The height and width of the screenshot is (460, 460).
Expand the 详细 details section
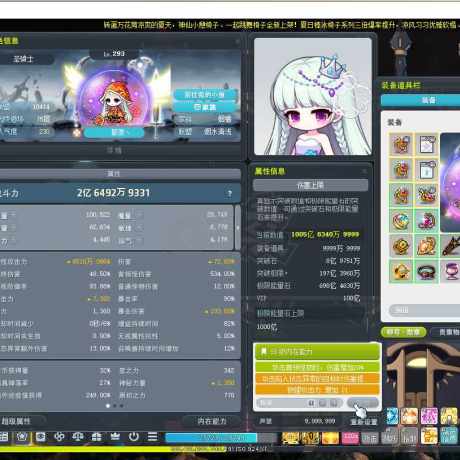[x=114, y=150]
